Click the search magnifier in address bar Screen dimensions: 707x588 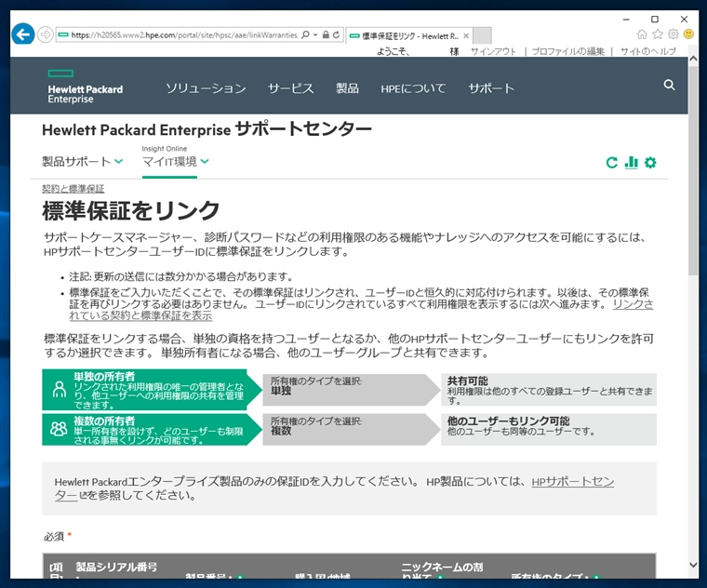point(305,34)
